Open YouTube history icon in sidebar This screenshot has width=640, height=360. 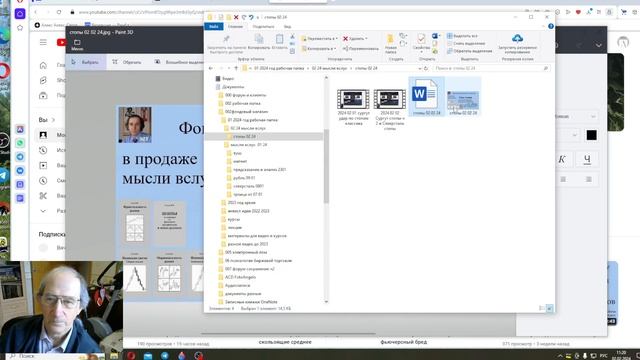point(43,150)
